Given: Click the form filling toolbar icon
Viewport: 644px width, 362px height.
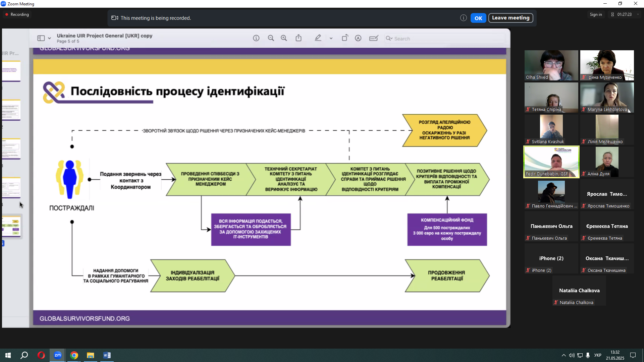Looking at the screenshot, I should (x=374, y=38).
